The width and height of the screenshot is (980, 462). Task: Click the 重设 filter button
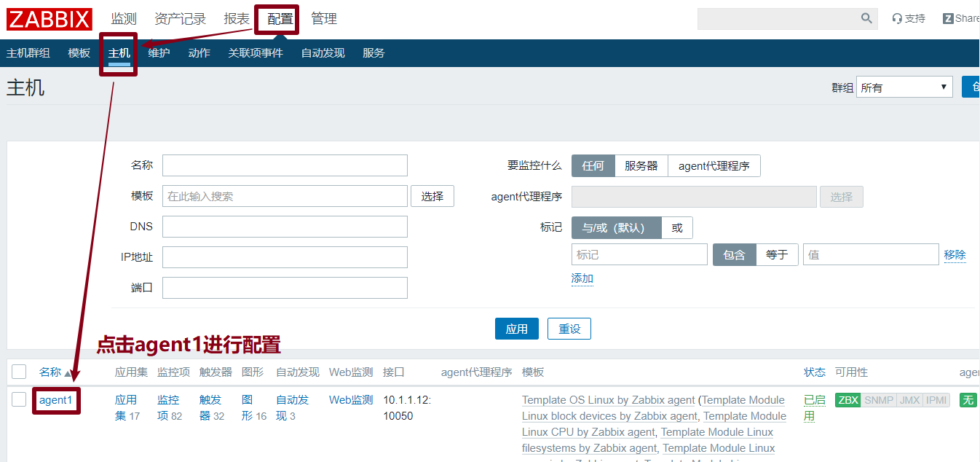click(x=569, y=329)
